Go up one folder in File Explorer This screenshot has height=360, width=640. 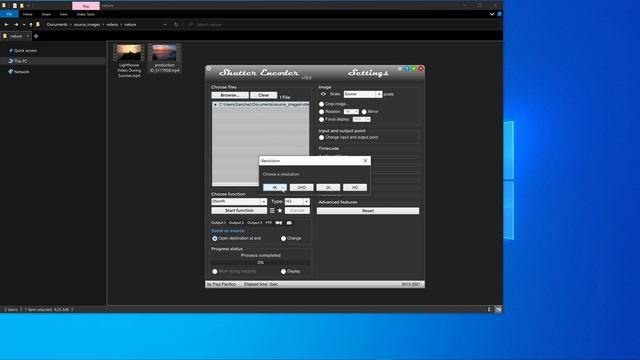[31, 24]
